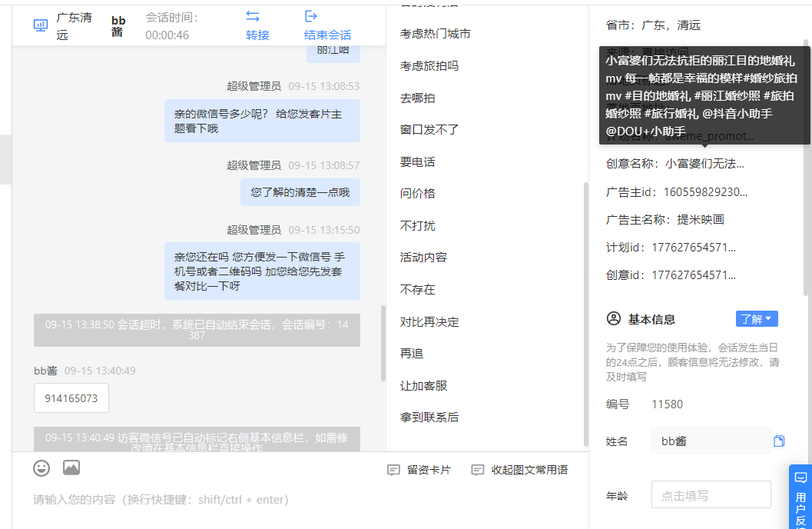
Task: Select quick phrase 要电话
Action: coord(417,161)
